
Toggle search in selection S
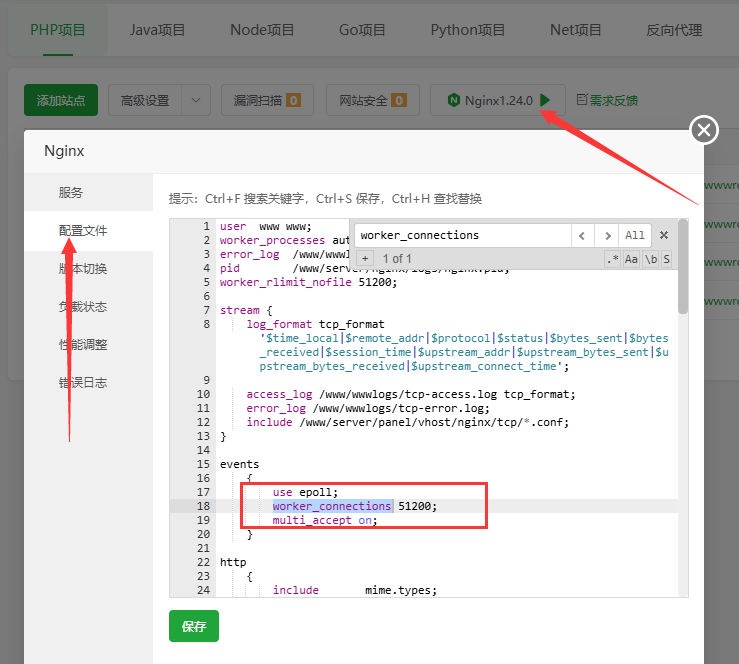pos(666,259)
